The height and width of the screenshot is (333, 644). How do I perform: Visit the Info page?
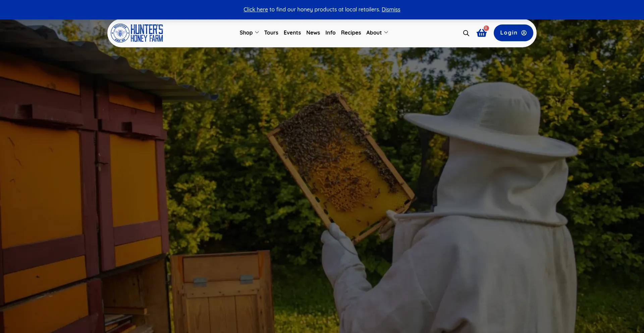330,33
